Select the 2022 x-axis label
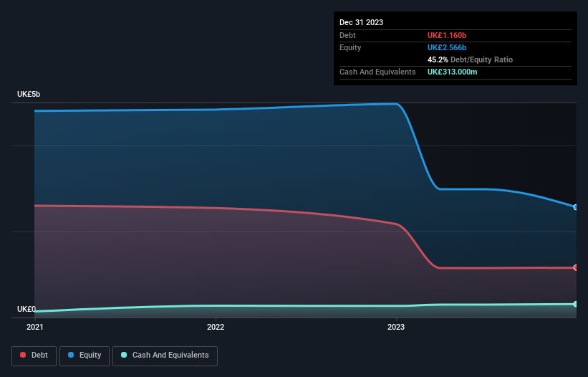Image resolution: width=588 pixels, height=377 pixels. click(x=216, y=327)
